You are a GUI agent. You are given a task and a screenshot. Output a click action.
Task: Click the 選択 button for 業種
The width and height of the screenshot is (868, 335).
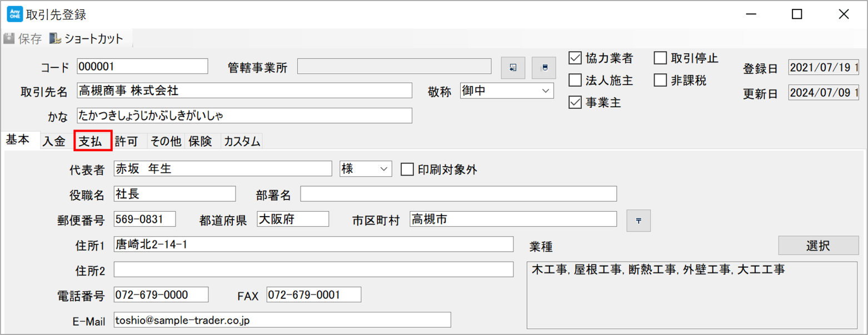[x=818, y=246]
